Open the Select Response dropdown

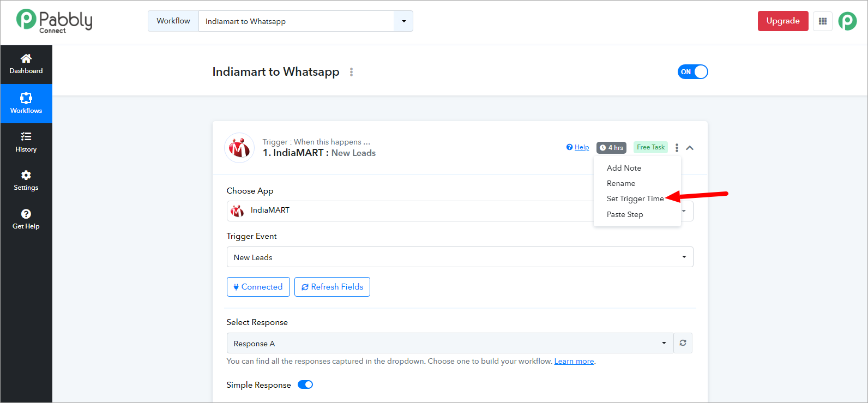tap(450, 343)
